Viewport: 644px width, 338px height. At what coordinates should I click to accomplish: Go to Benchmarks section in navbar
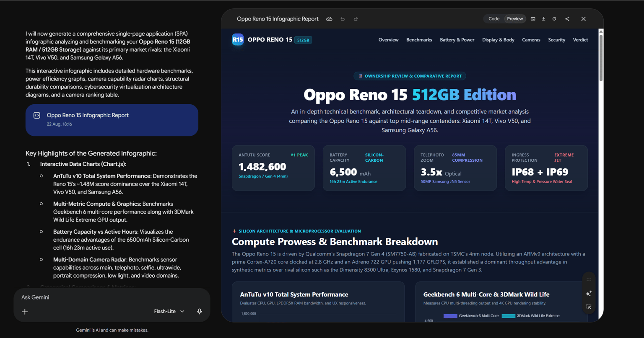click(419, 40)
